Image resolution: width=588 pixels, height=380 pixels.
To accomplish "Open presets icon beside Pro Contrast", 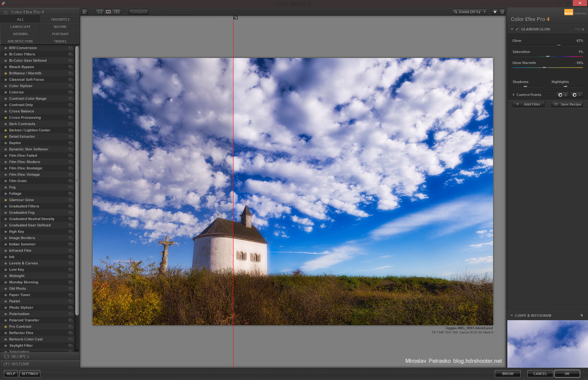I will [x=70, y=326].
